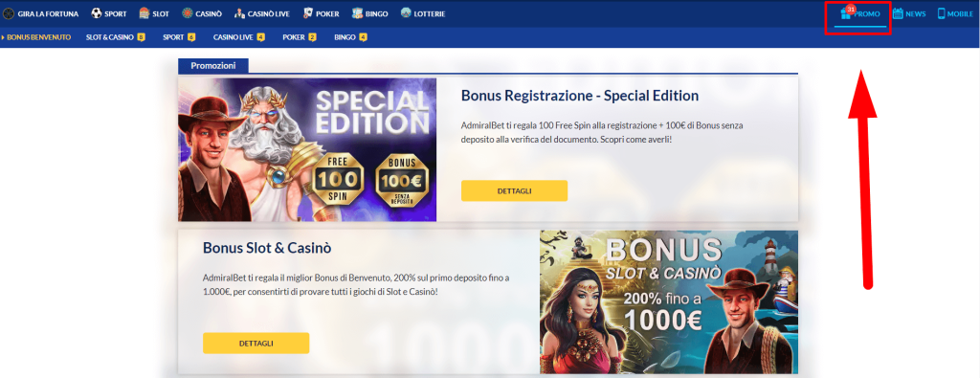Switch to the Promozioni tab
Viewport: 980px width, 378px height.
pos(213,66)
